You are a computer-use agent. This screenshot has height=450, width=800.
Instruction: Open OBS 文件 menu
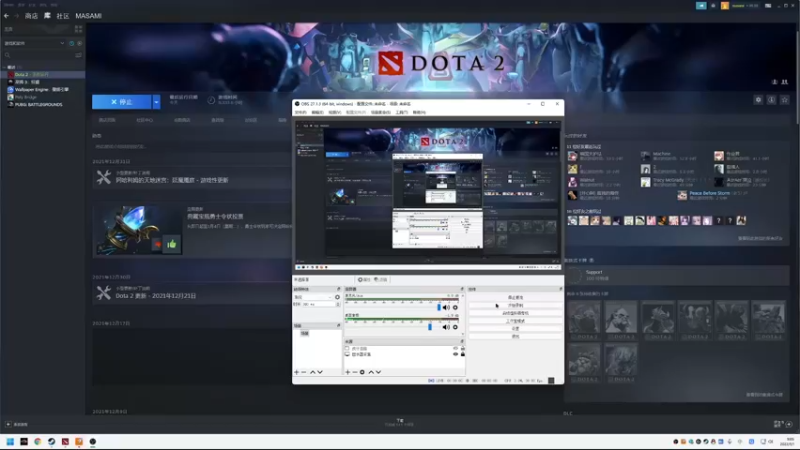point(301,112)
